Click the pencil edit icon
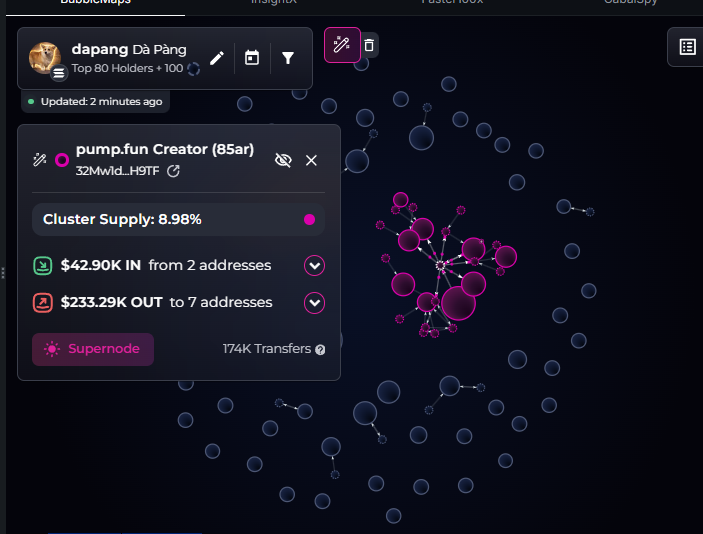 [x=217, y=58]
